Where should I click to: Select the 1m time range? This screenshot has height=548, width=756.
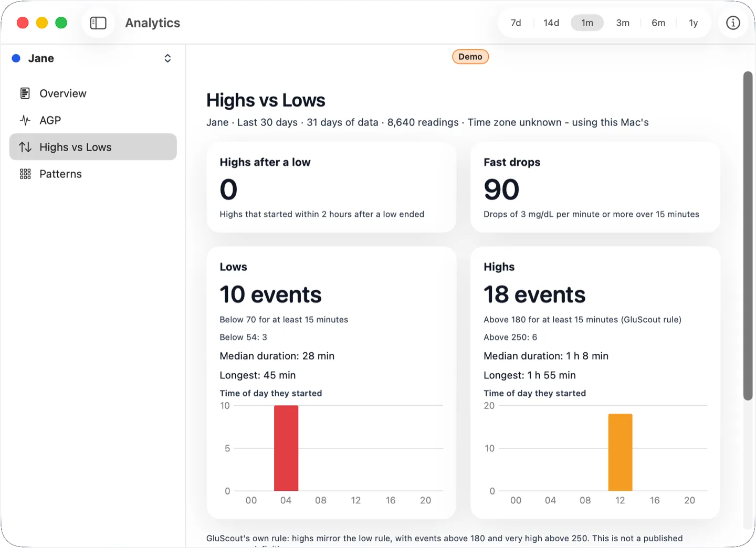click(x=587, y=23)
